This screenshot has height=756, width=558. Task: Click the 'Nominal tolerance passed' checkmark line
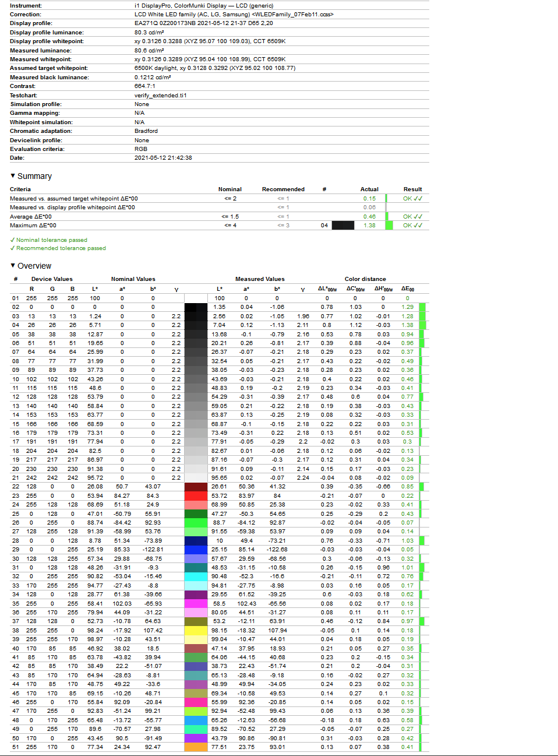point(49,240)
